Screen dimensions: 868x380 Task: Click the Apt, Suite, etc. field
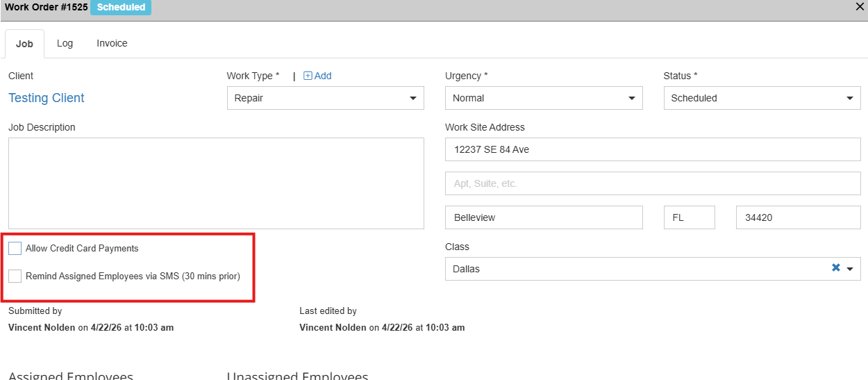coord(653,183)
